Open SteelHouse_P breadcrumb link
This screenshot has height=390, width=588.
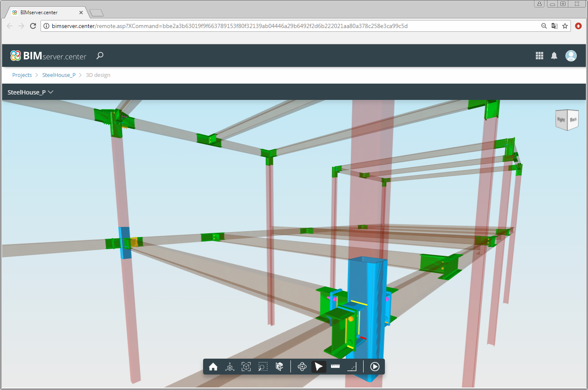coord(59,75)
